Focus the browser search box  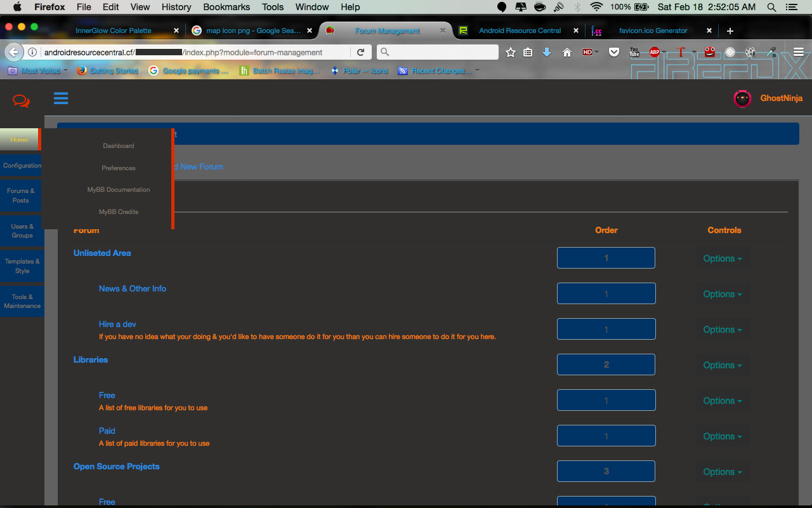438,53
